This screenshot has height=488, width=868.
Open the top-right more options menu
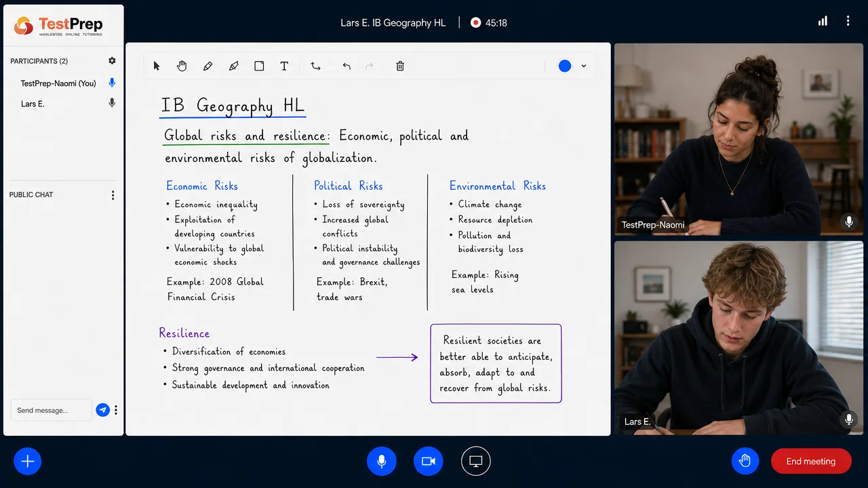click(848, 21)
